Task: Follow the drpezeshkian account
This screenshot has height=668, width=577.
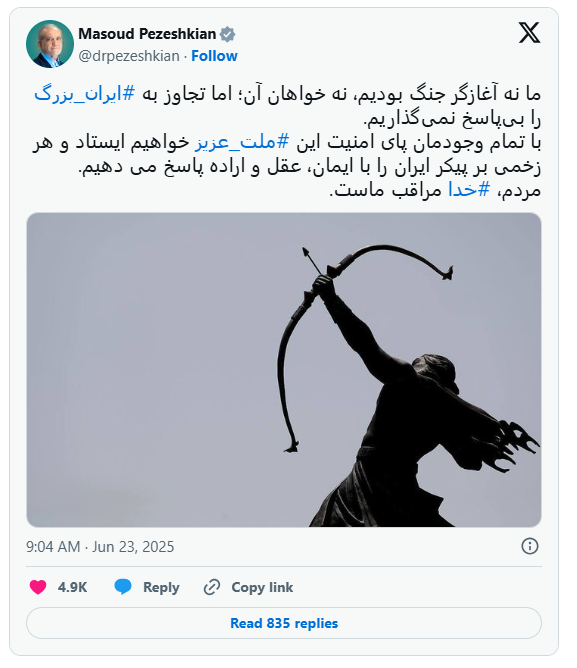Action: click(x=214, y=56)
